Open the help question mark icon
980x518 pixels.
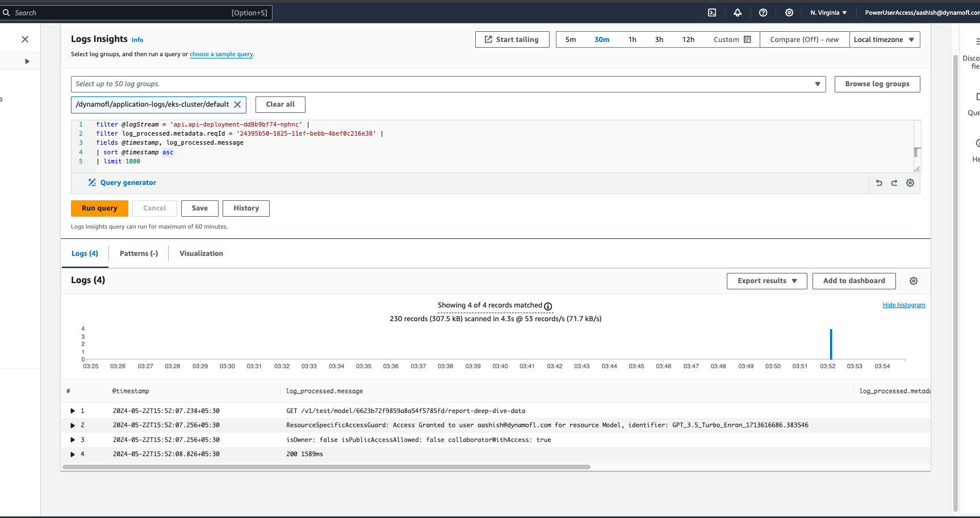click(x=763, y=12)
